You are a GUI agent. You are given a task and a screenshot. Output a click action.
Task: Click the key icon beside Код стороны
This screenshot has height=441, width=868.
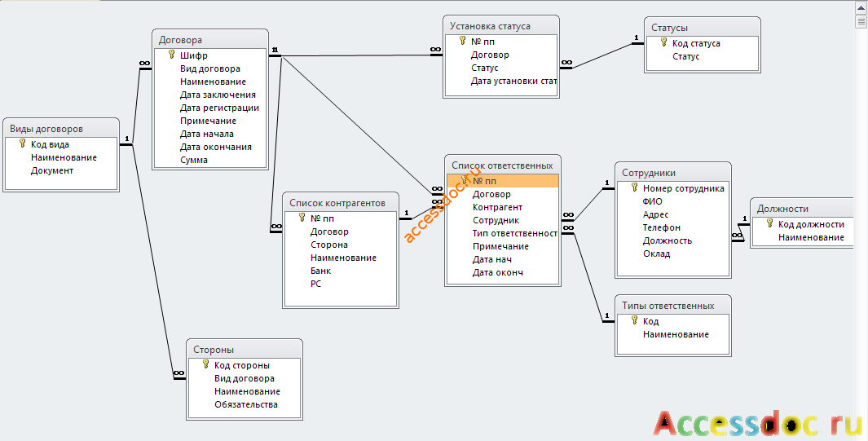[206, 364]
